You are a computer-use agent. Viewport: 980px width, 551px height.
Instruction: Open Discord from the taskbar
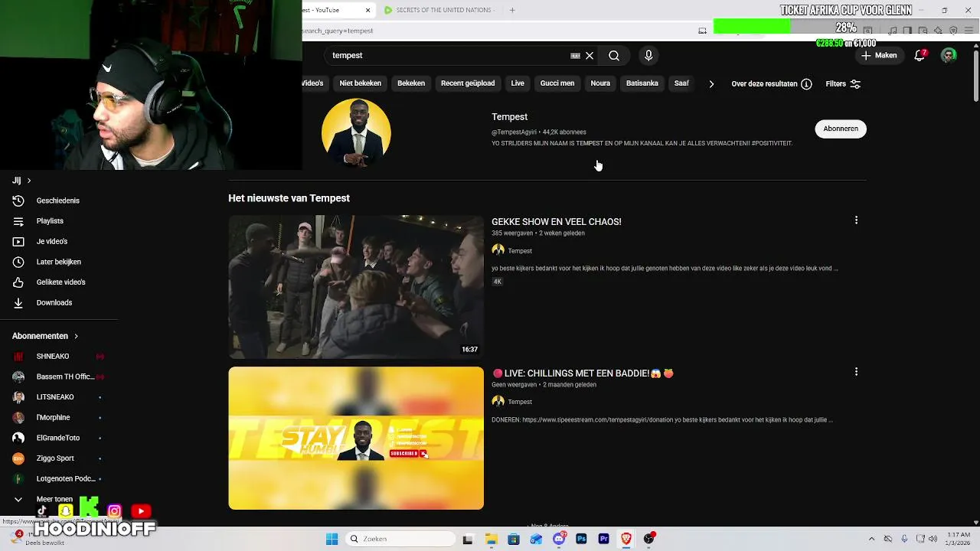560,540
